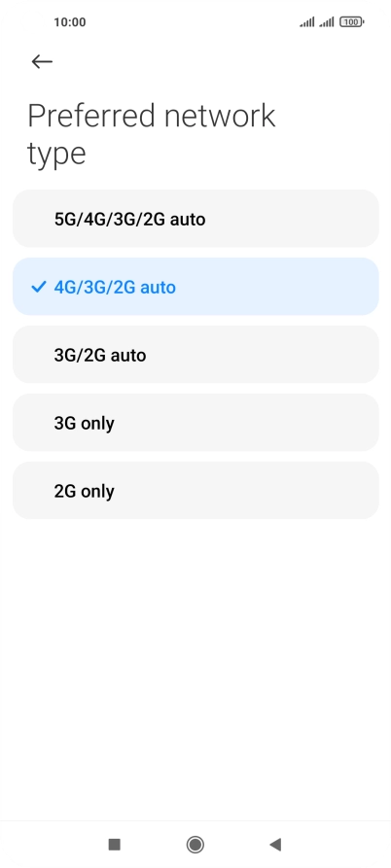Pick the last entry, 2G only
The image size is (391, 868).
click(195, 491)
